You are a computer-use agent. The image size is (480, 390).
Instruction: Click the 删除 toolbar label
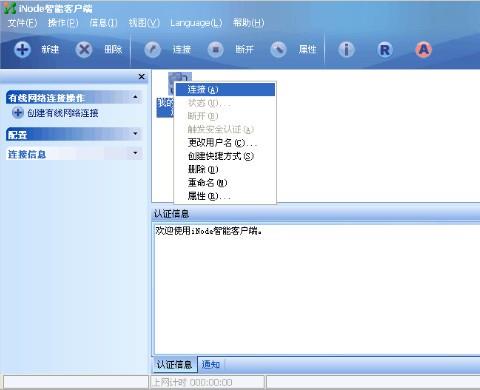coord(113,50)
